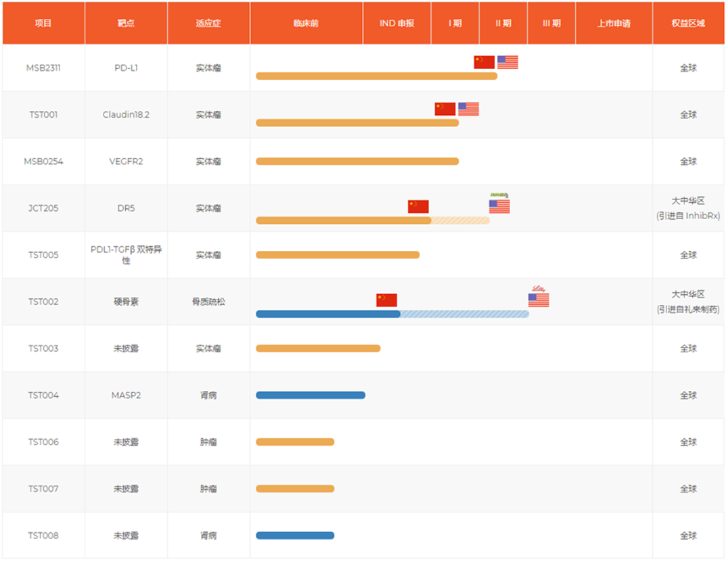Click the China flag in the JCT205 row

pos(418,206)
